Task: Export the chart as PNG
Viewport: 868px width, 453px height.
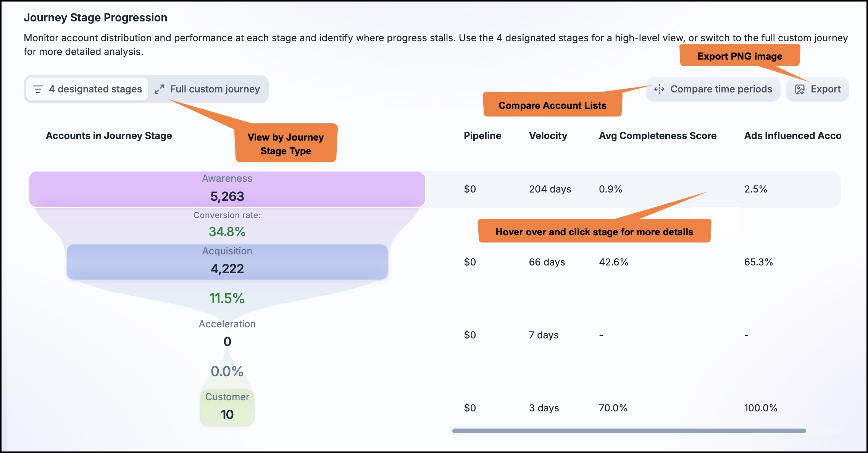Action: point(818,89)
